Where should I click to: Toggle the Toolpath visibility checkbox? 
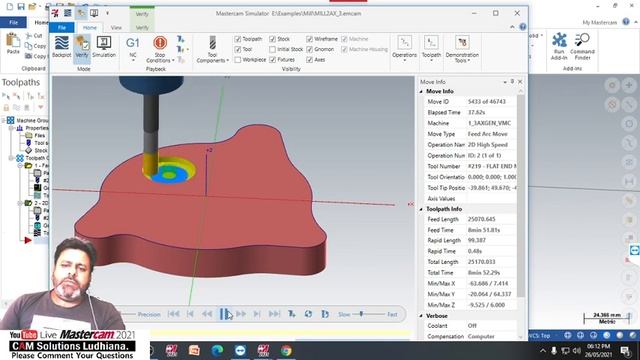238,39
